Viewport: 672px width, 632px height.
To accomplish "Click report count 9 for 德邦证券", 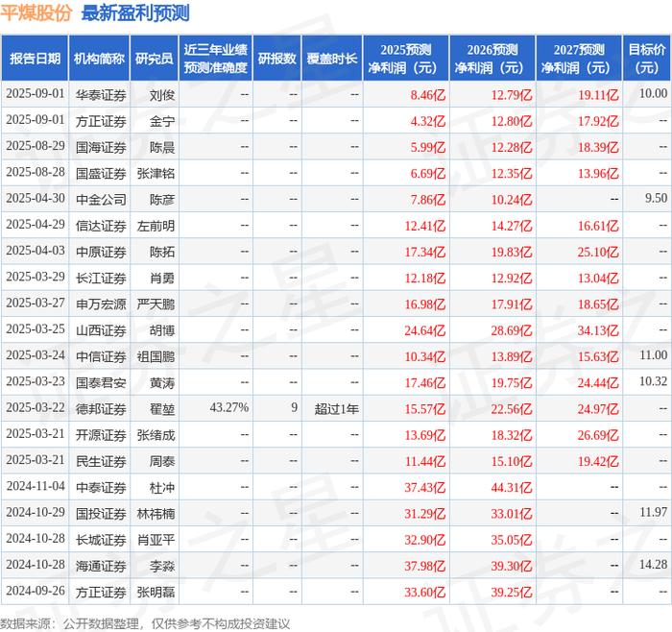I will 294,407.
